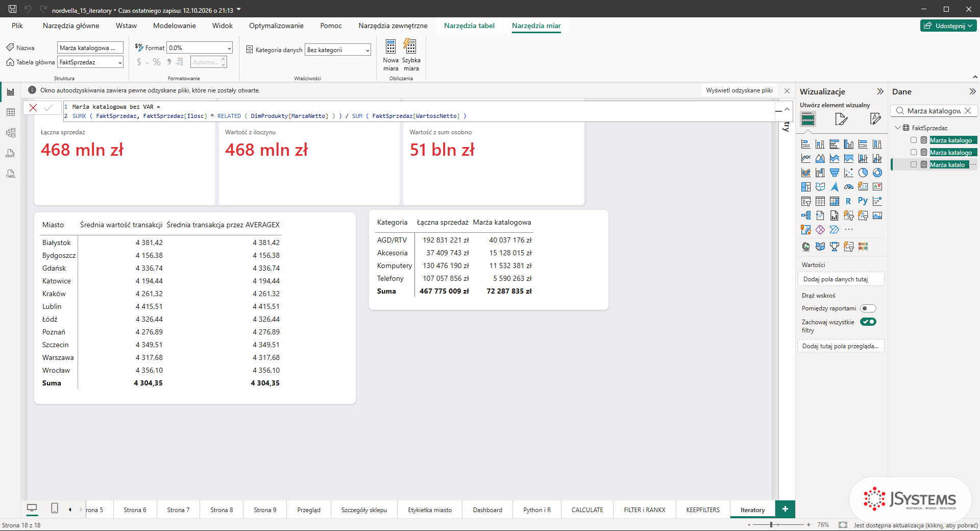Click the update available status message
Screen dimensions: 980x531
[916, 525]
